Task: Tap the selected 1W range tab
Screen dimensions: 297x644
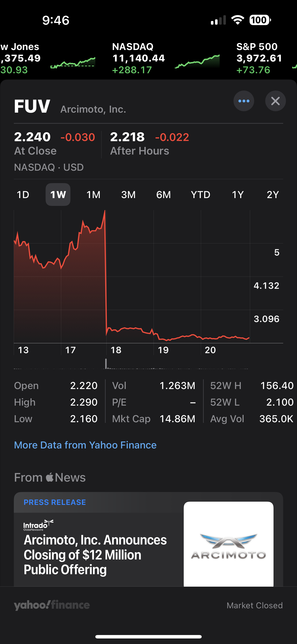Action: click(x=58, y=195)
